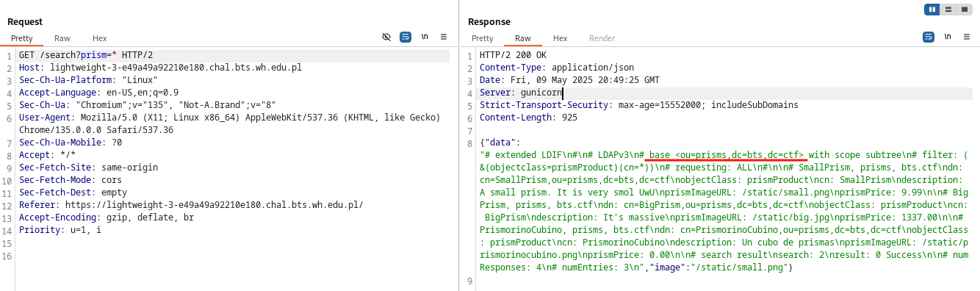Screen dimensions: 980x291
Task: Click the 'Priority: u=1, i' header line
Action: (x=60, y=230)
